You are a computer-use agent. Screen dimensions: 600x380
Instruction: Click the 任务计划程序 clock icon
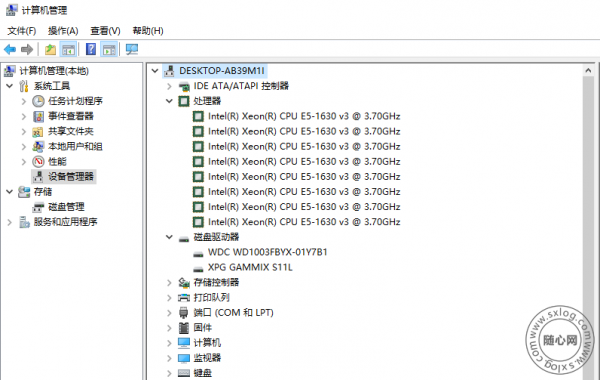coord(38,101)
